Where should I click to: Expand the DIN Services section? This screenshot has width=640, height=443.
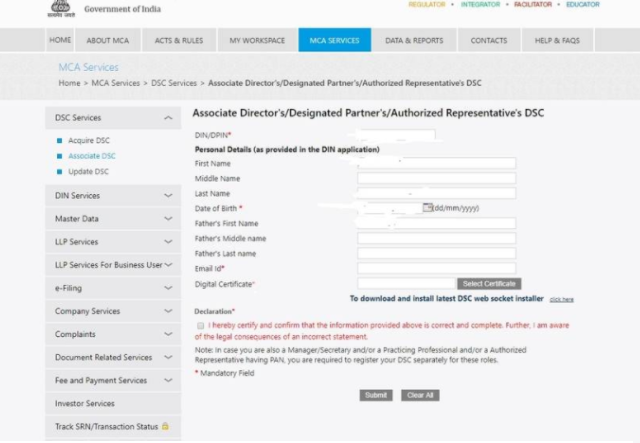point(167,196)
